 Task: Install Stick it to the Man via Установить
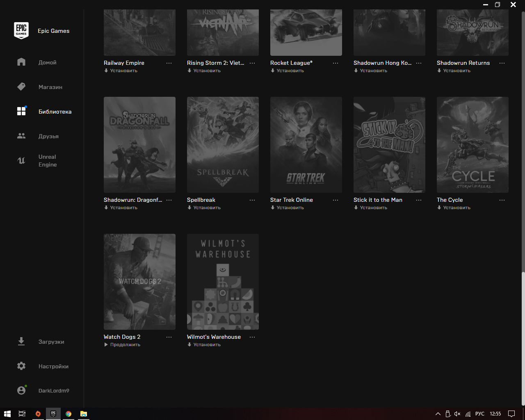[370, 208]
